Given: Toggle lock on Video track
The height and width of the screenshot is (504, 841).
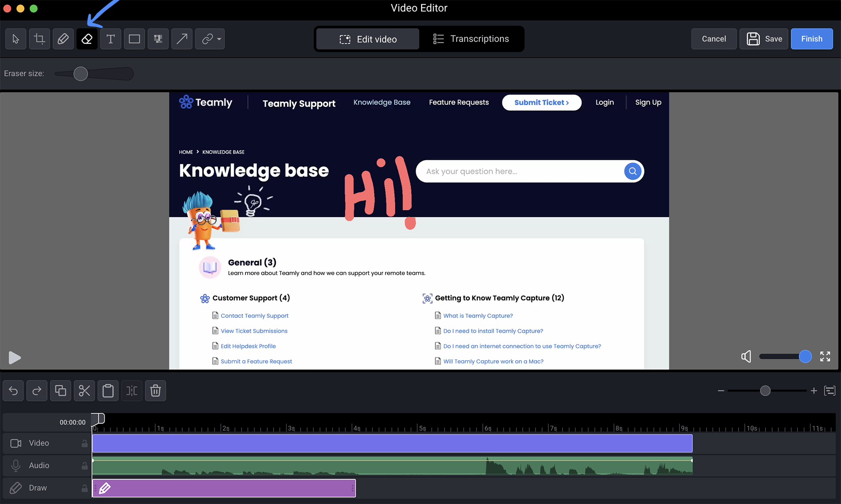Looking at the screenshot, I should pos(84,444).
